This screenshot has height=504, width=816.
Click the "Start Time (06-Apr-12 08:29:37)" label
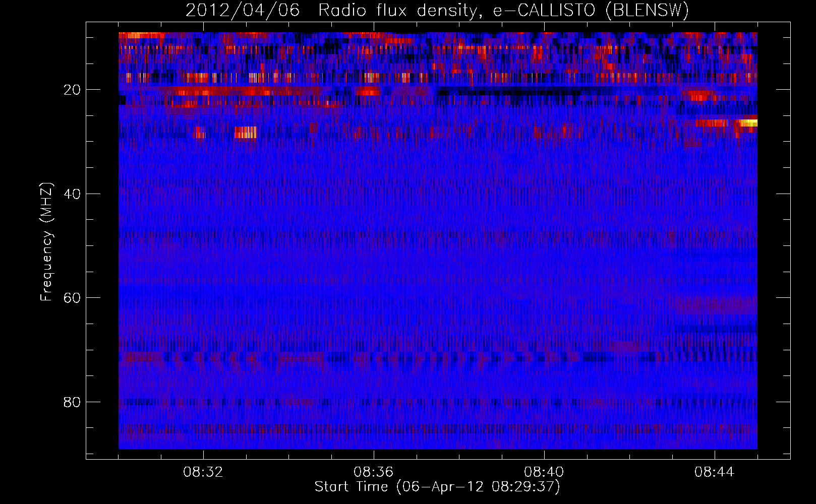tap(437, 487)
